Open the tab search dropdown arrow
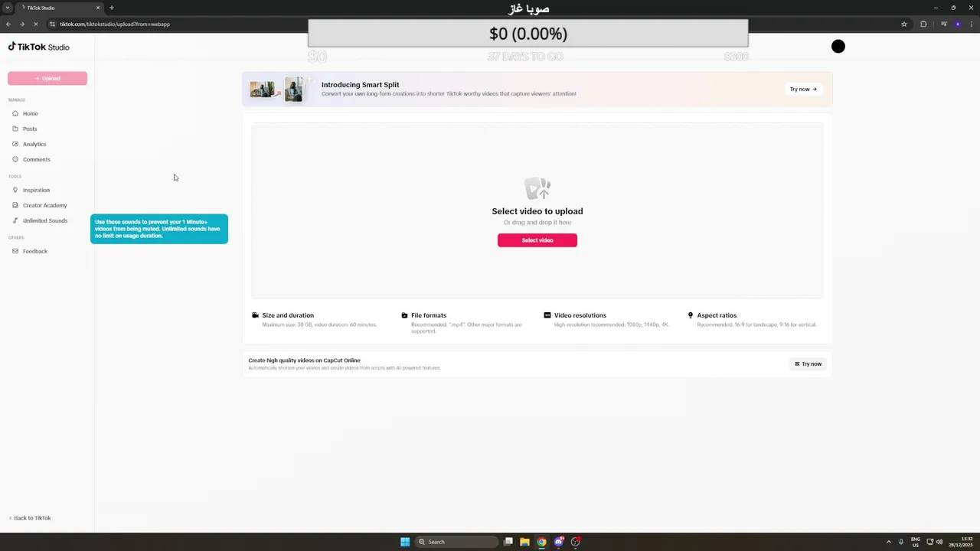 click(x=8, y=8)
